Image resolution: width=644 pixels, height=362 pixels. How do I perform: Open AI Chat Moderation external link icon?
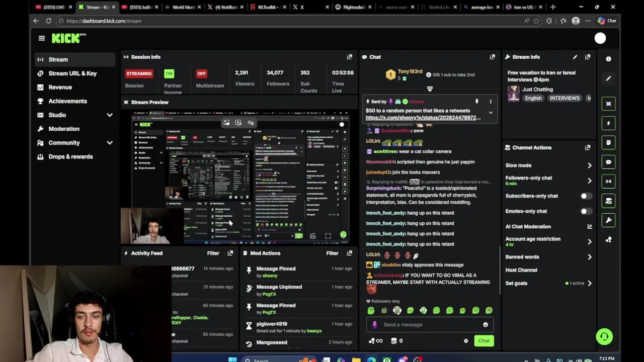(x=590, y=227)
